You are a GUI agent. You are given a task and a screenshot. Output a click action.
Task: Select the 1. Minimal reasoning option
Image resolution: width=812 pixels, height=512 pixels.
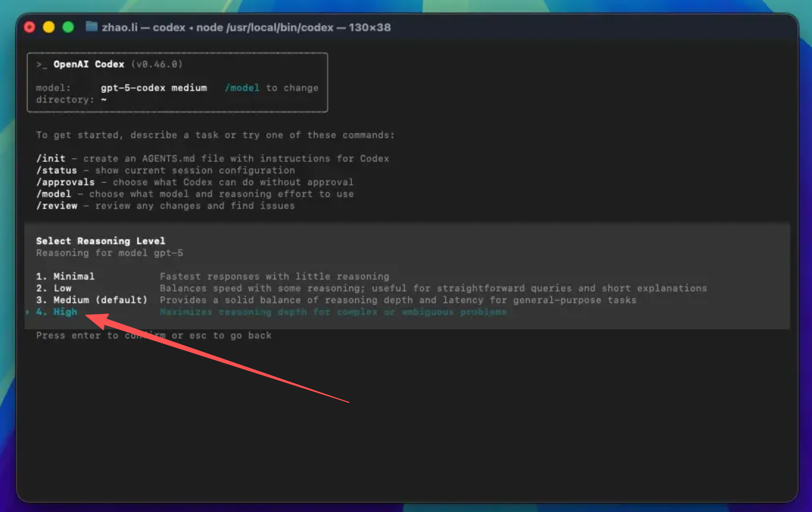click(x=65, y=276)
